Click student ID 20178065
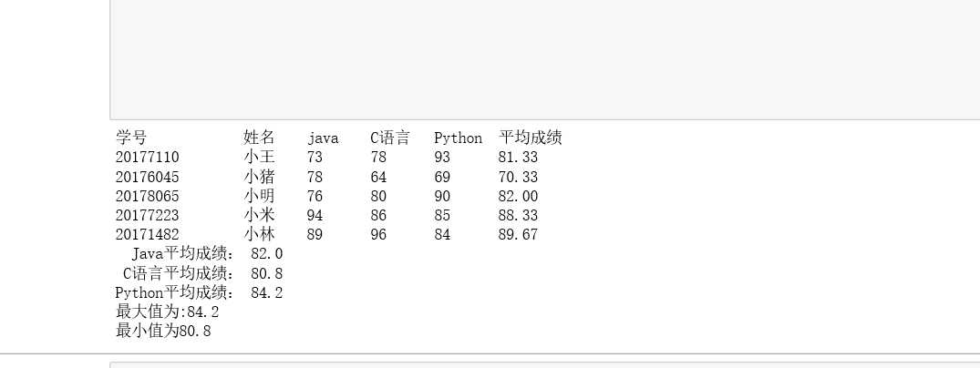The image size is (980, 368). pyautogui.click(x=147, y=196)
